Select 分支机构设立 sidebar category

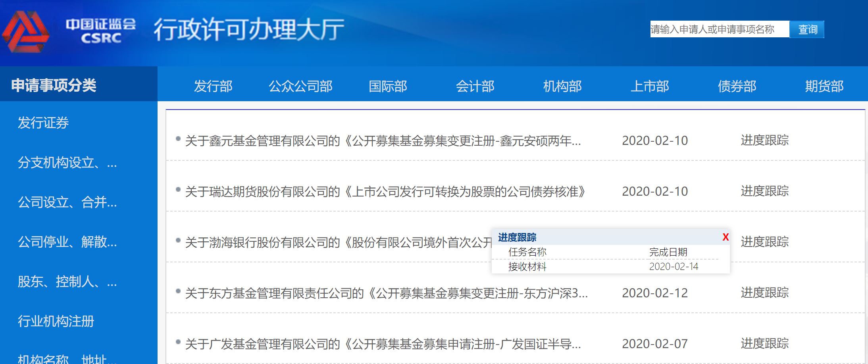pos(67,162)
